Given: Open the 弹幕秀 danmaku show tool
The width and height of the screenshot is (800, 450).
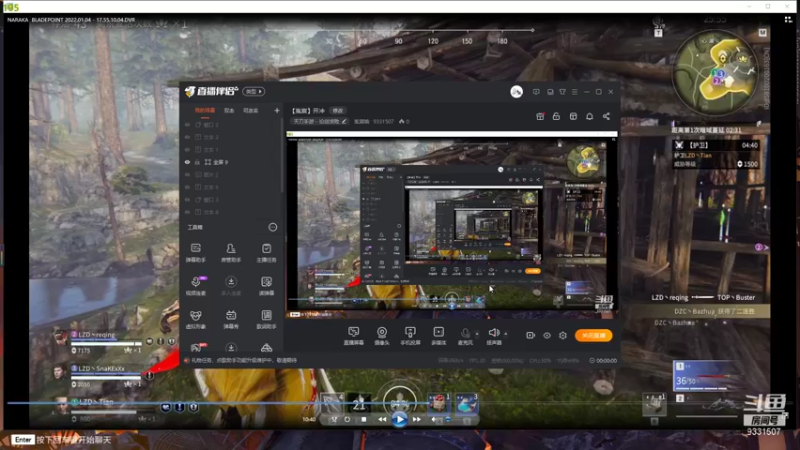Looking at the screenshot, I should pyautogui.click(x=231, y=319).
